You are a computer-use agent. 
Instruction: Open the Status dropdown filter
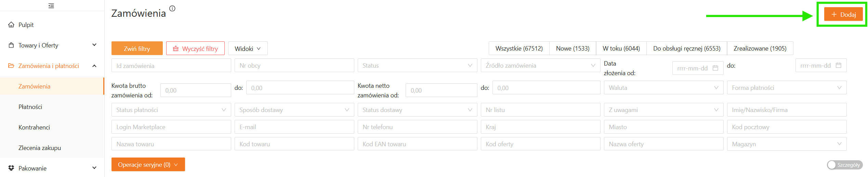click(417, 65)
